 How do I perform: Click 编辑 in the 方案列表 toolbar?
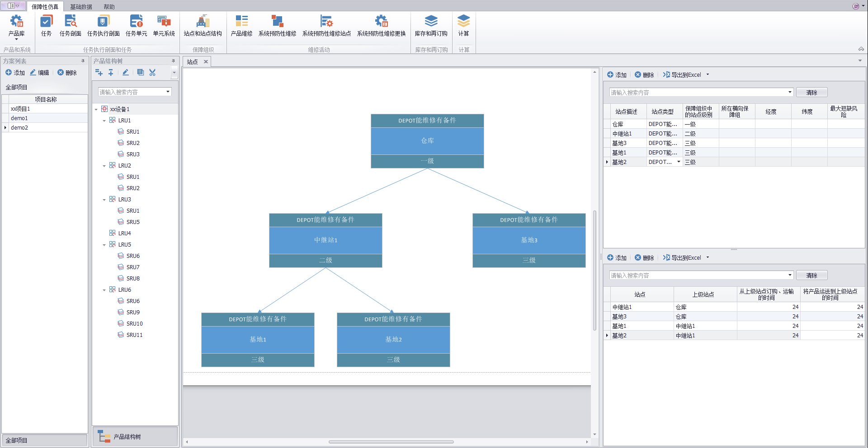39,73
